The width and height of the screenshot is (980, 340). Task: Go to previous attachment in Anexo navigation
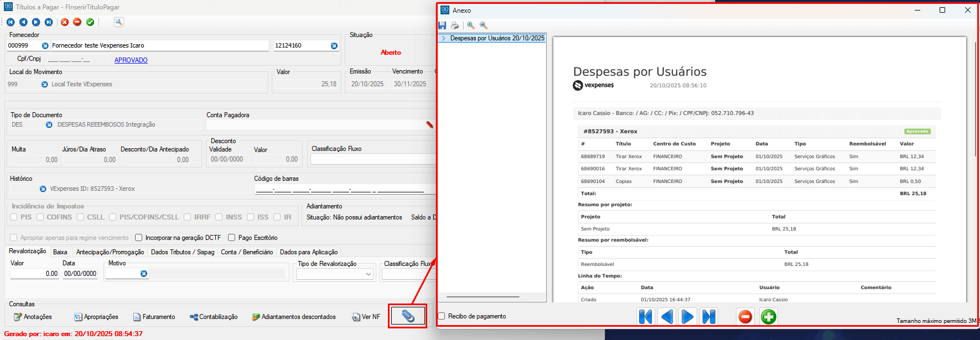coord(667,317)
